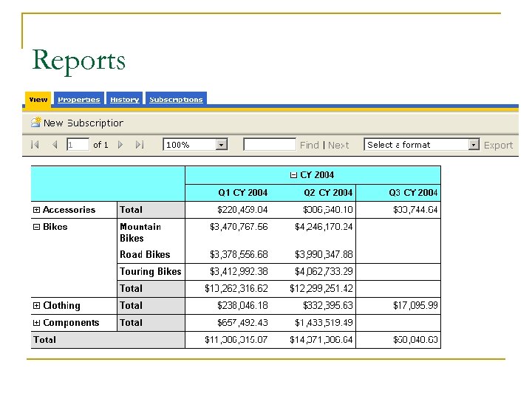This screenshot has width=532, height=399.
Task: Click the $332,395.63 Clothing cell
Action: (328, 305)
